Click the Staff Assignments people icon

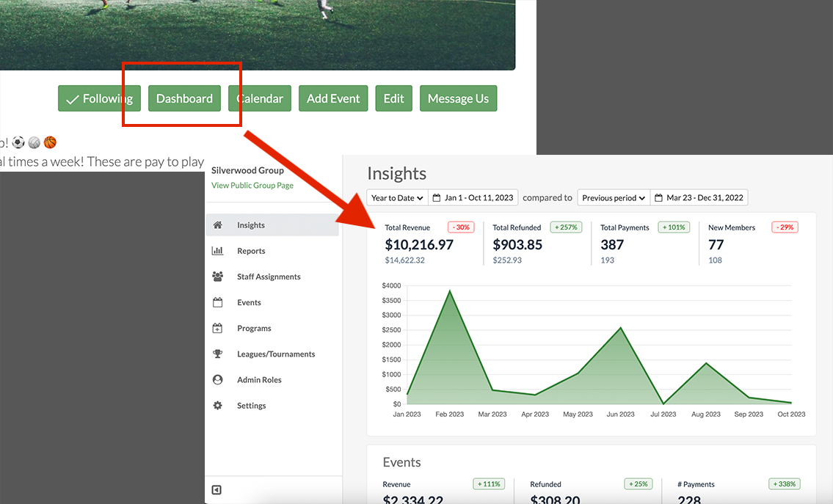click(x=217, y=277)
